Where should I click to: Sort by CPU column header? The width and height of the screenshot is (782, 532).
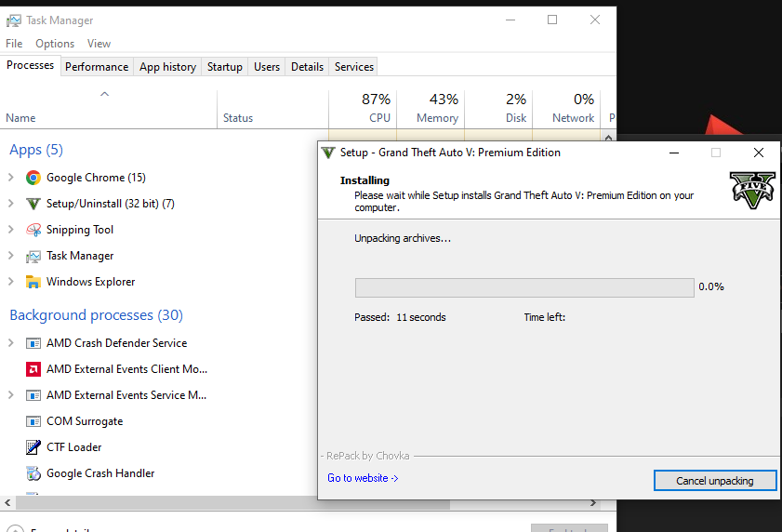[363, 109]
